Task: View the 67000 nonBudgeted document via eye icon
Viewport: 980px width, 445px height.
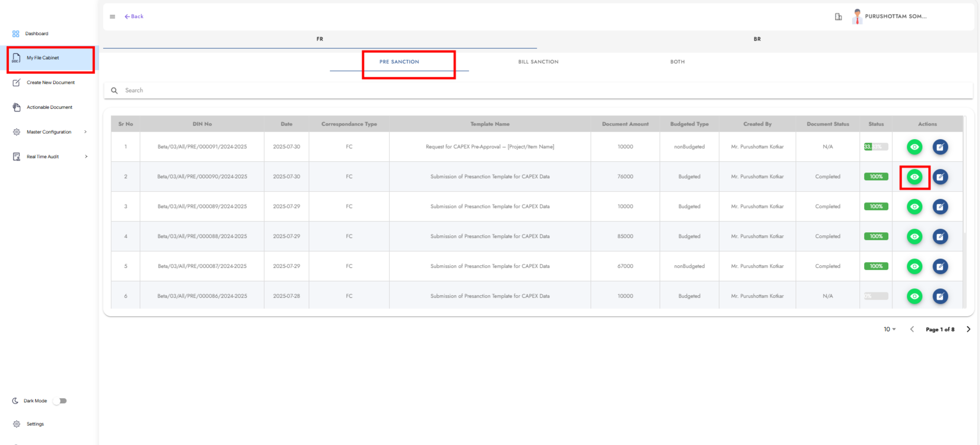Action: [x=914, y=266]
